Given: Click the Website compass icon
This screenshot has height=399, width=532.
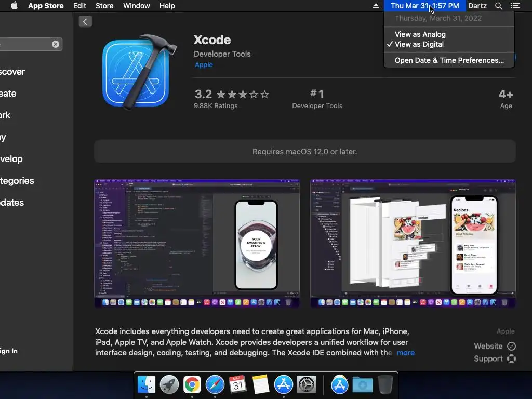Looking at the screenshot, I should pyautogui.click(x=511, y=346).
